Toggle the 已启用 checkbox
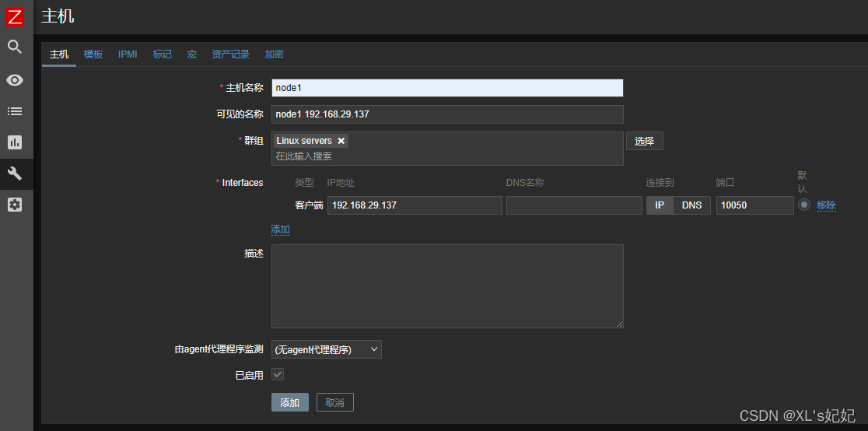 pos(278,375)
